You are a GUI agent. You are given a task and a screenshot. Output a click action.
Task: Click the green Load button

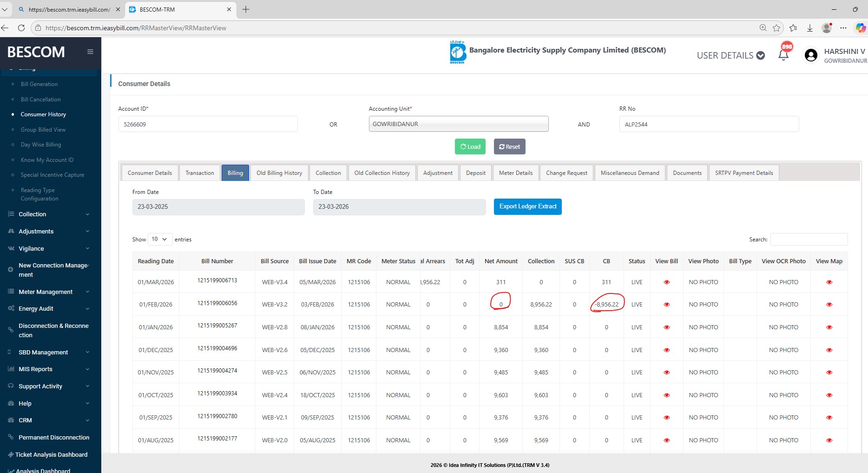click(470, 147)
